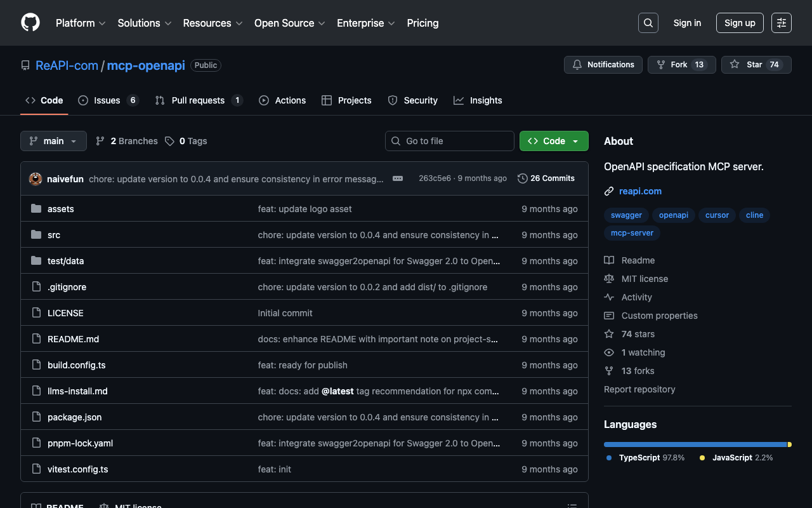Focus the Go to file search field
The image size is (812, 508).
(x=450, y=141)
